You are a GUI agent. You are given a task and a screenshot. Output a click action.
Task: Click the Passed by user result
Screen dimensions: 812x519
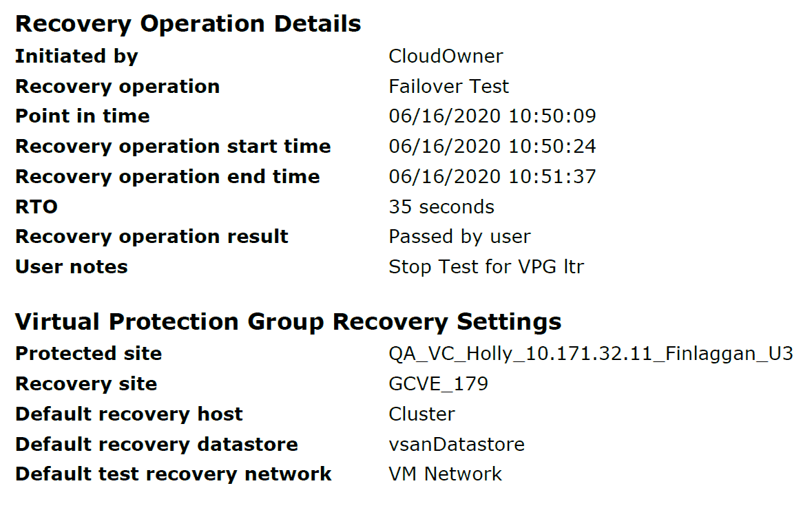click(x=459, y=237)
